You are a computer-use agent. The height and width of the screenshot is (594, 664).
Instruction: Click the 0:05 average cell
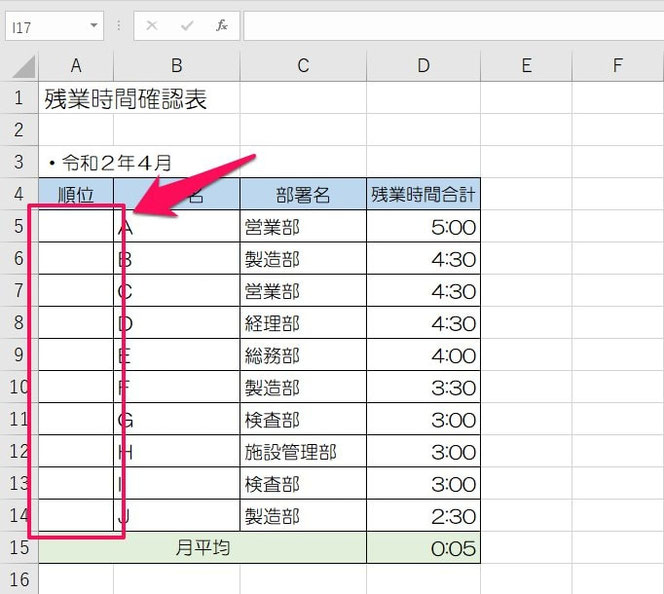click(423, 548)
